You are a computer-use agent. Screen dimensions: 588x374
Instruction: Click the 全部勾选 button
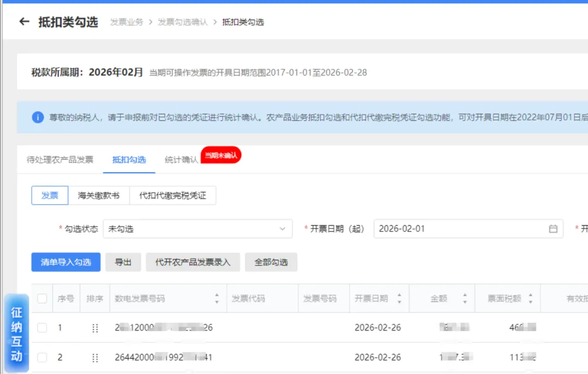(x=271, y=262)
